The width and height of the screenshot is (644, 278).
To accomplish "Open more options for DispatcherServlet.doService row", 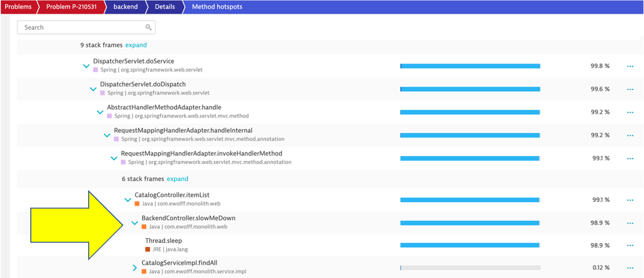I will [x=630, y=66].
